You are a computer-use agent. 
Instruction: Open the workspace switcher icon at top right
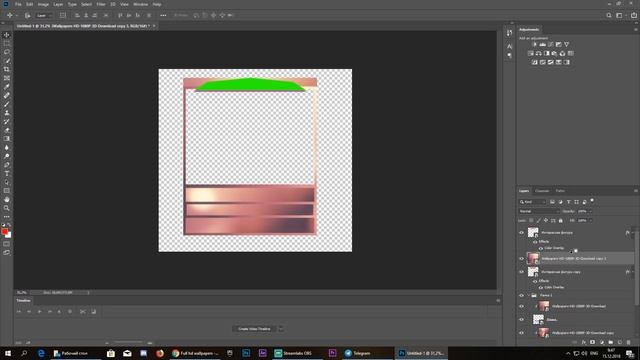point(620,16)
